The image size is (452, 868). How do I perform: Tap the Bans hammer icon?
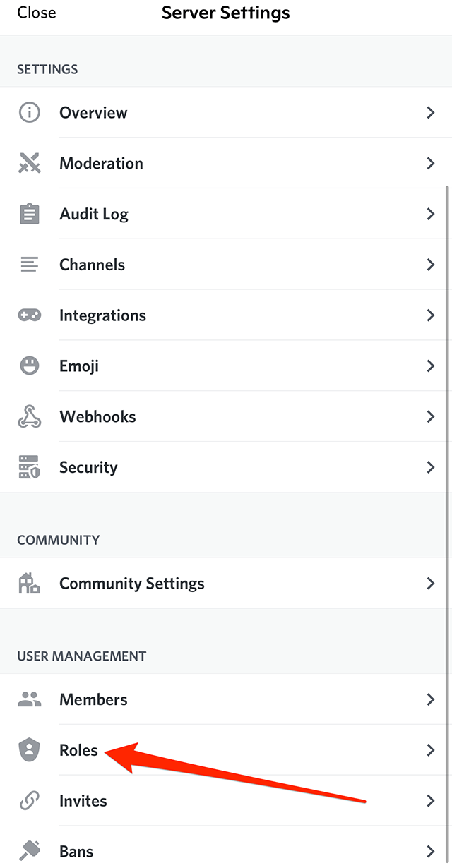pyautogui.click(x=29, y=851)
